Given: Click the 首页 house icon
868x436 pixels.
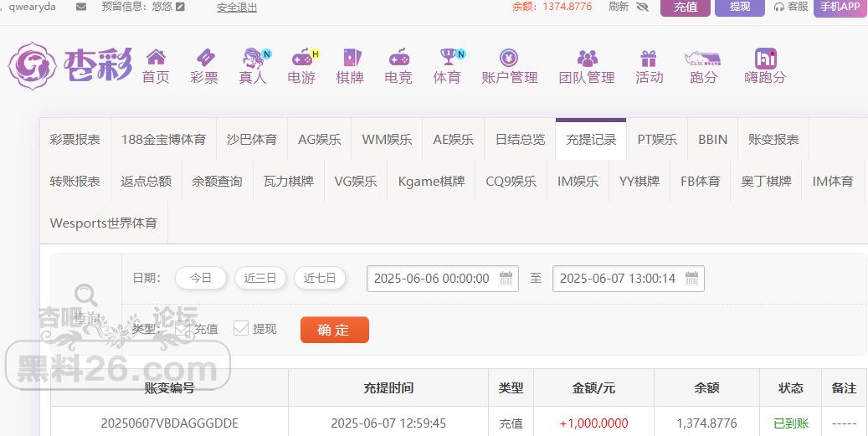Looking at the screenshot, I should tap(156, 57).
